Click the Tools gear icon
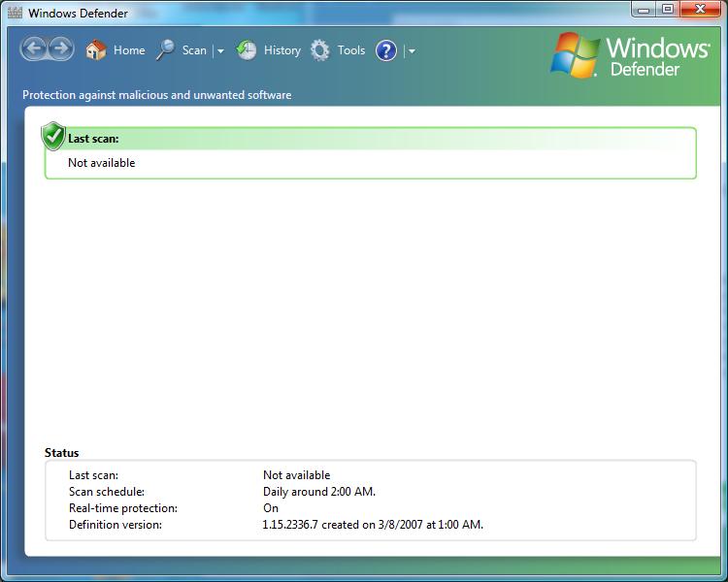Image resolution: width=728 pixels, height=582 pixels. (320, 50)
